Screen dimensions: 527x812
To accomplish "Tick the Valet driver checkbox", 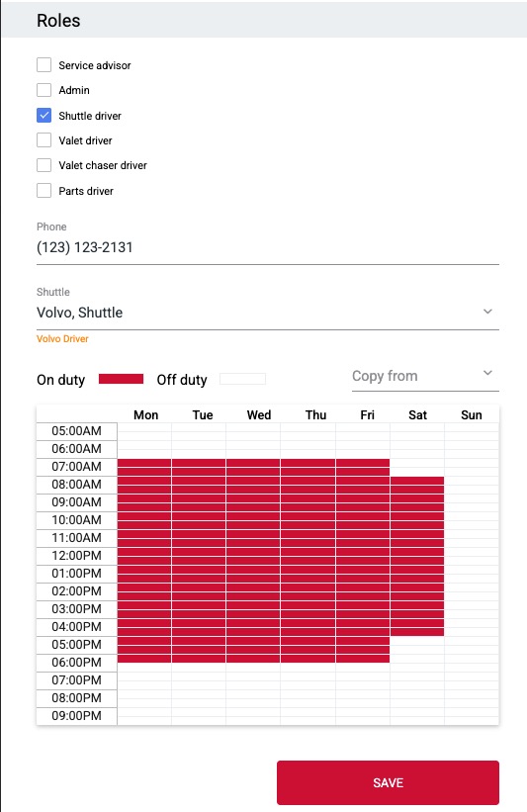I will click(44, 140).
